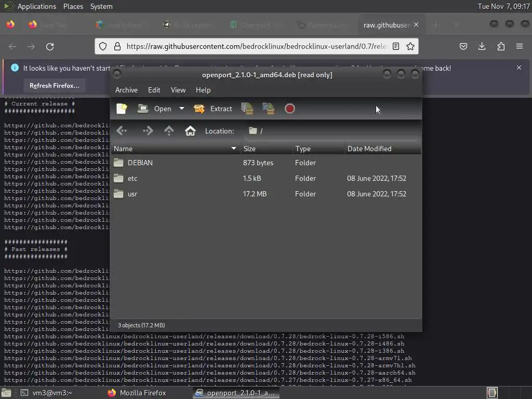Open the Help menu in archive manager

pyautogui.click(x=203, y=90)
